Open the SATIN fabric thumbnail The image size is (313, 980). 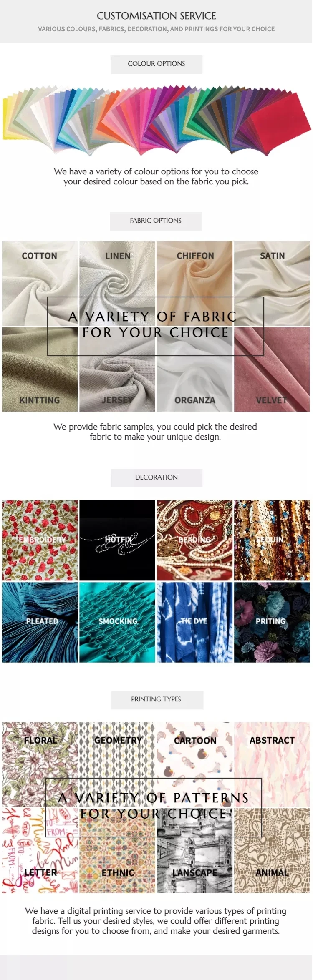[272, 284]
